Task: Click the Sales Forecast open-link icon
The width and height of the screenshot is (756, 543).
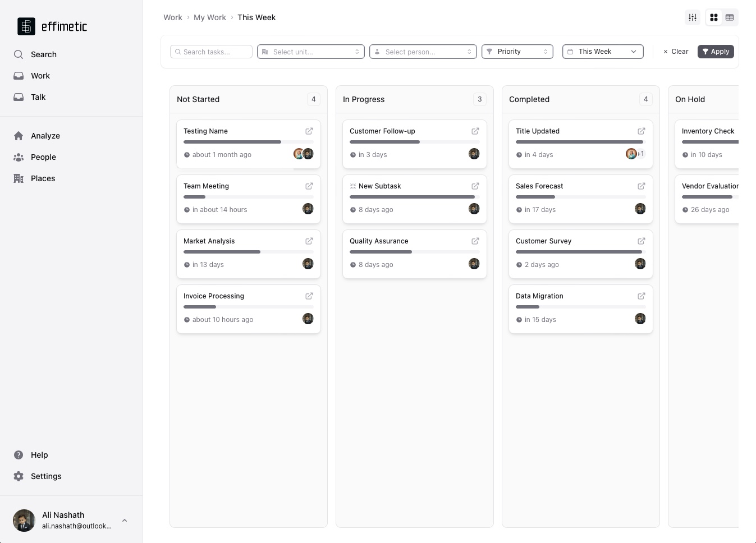Action: click(641, 186)
